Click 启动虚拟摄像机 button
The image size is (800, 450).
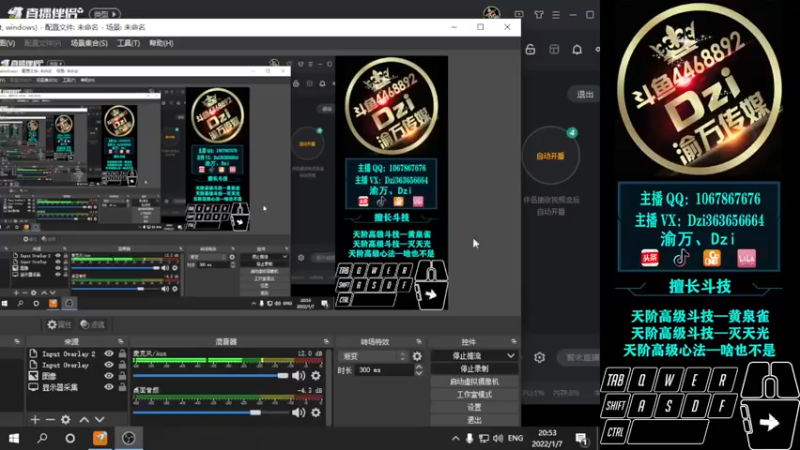point(474,382)
